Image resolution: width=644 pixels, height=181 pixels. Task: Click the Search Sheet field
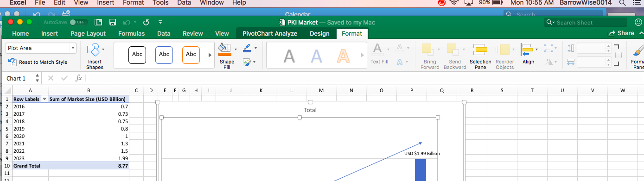click(586, 22)
